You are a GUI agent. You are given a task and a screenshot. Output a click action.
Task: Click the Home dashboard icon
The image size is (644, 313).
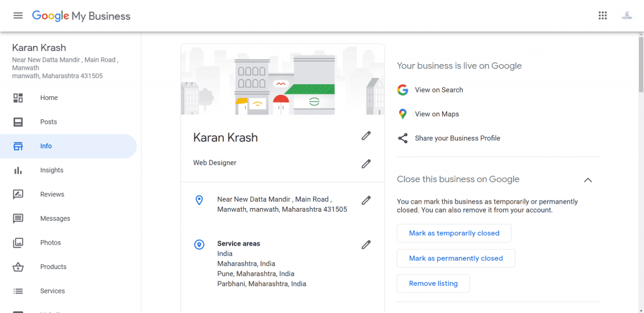click(x=18, y=97)
